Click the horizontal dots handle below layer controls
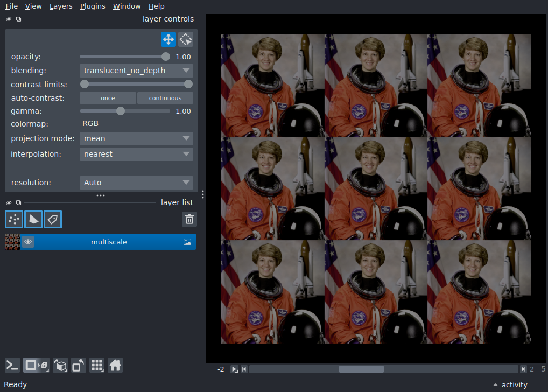Image resolution: width=548 pixels, height=392 pixels. click(101, 195)
